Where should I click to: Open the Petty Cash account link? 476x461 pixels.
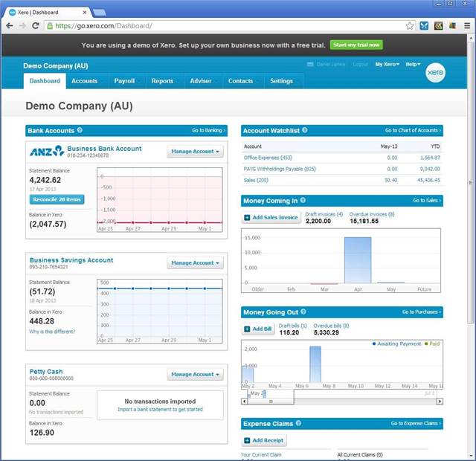46,372
